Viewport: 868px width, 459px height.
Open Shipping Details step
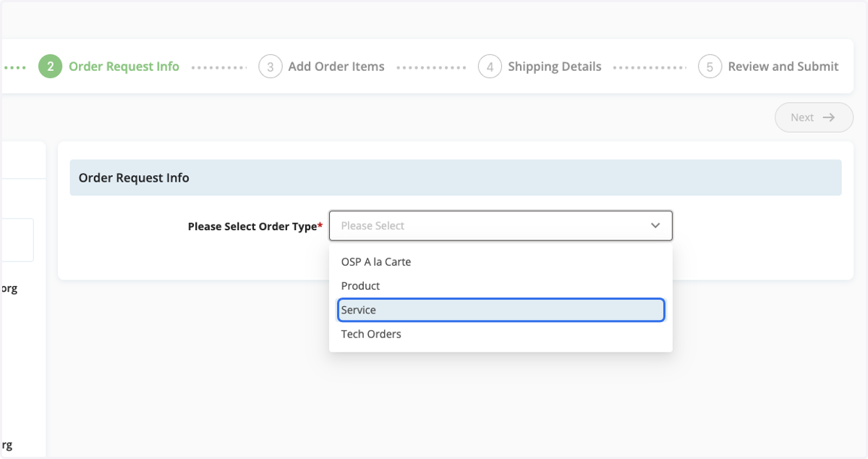555,67
